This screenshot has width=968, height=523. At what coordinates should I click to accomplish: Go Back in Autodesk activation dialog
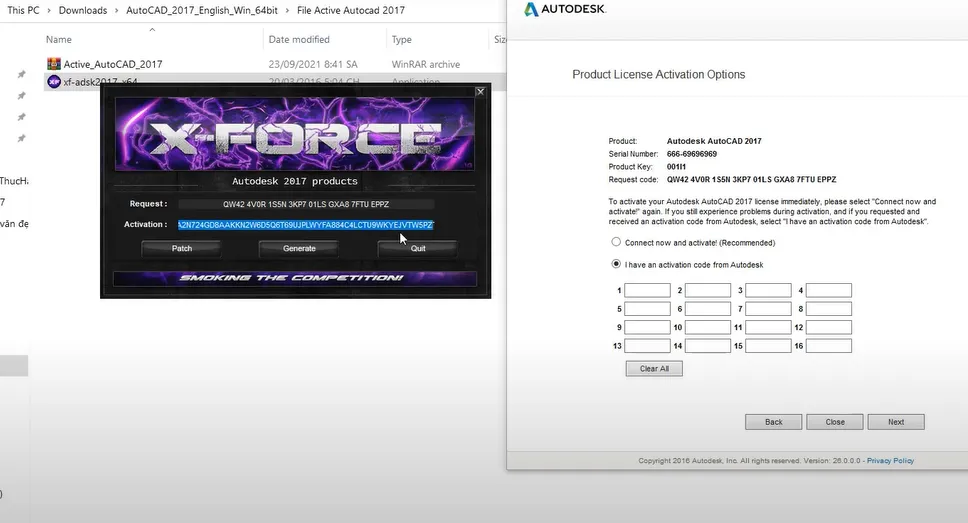coord(774,422)
